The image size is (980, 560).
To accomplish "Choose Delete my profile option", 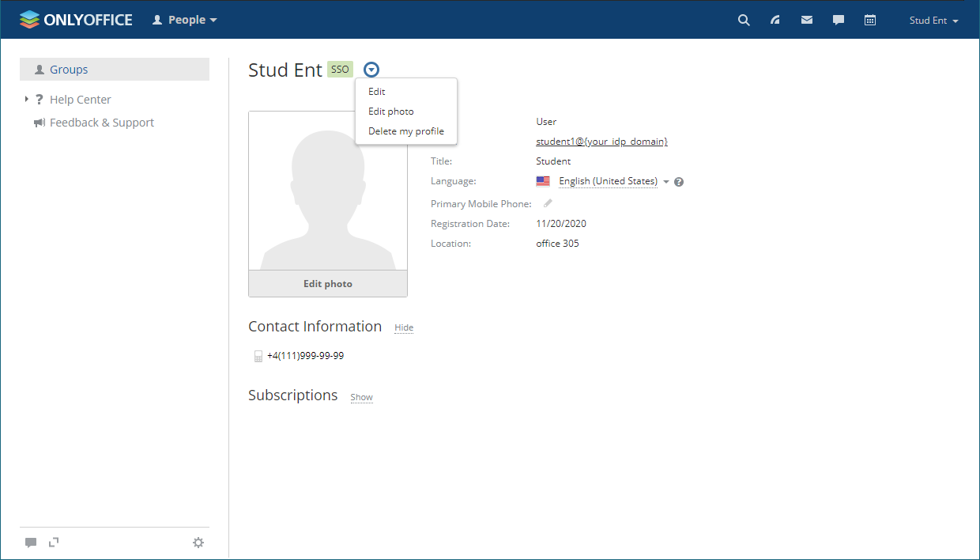I will tap(405, 131).
